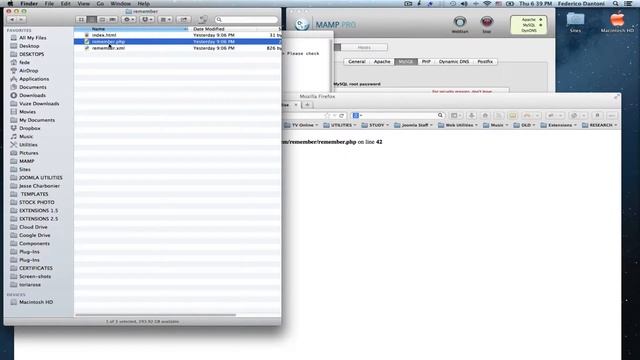This screenshot has height=360, width=640.
Task: Click the Firefox search magnifier icon
Action: (x=440, y=116)
